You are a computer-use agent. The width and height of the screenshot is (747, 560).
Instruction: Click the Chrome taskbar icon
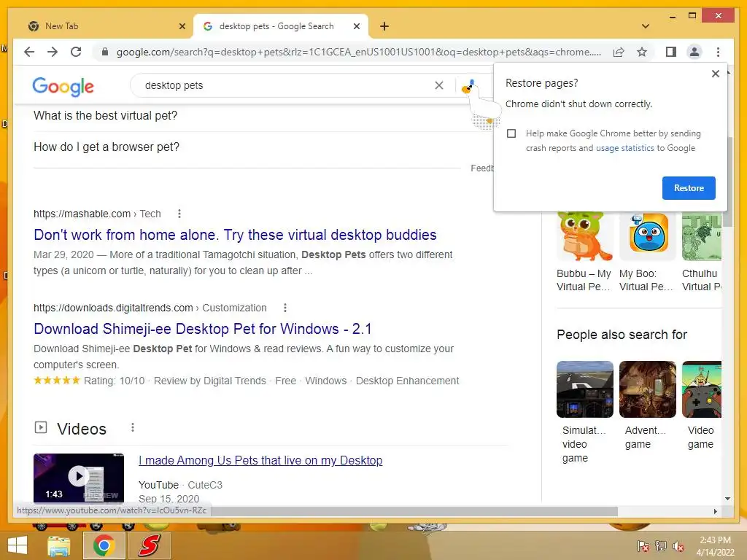click(104, 545)
